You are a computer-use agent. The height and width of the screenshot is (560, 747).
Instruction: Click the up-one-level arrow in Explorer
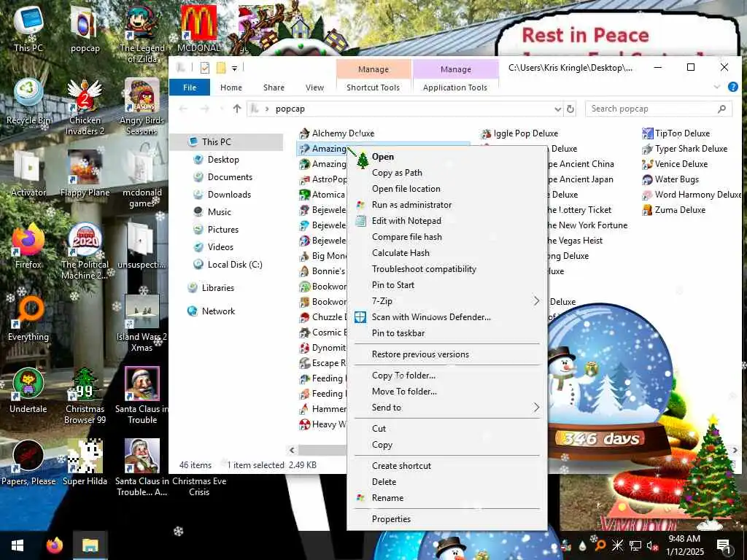coord(237,109)
